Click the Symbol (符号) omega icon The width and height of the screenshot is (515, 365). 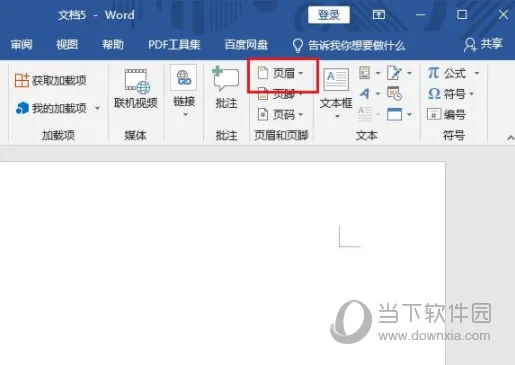coord(434,94)
